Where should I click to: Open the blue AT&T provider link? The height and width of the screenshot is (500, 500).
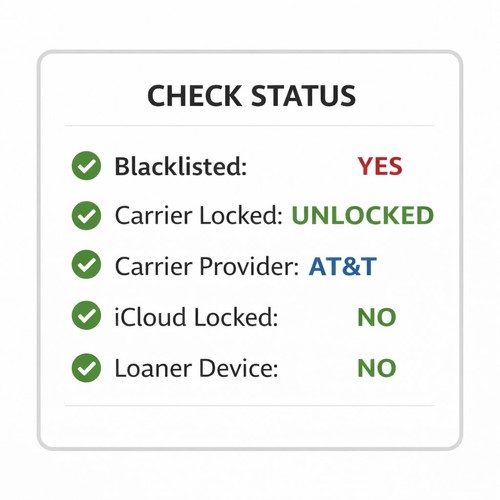[343, 267]
